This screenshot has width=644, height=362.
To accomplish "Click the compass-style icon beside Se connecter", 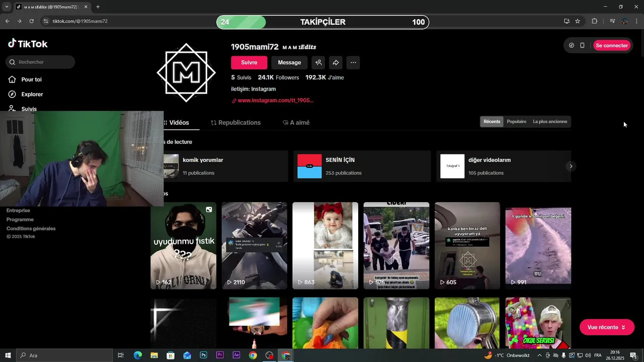I will coord(572,45).
